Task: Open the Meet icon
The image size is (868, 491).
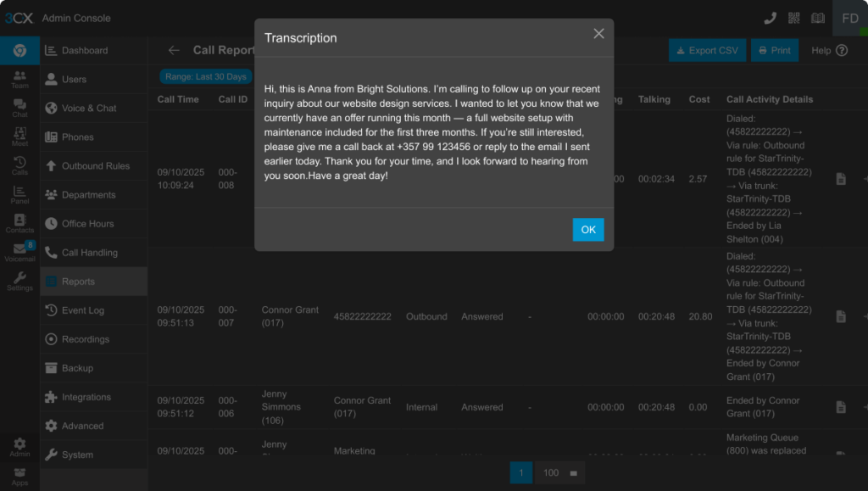Action: 19,137
